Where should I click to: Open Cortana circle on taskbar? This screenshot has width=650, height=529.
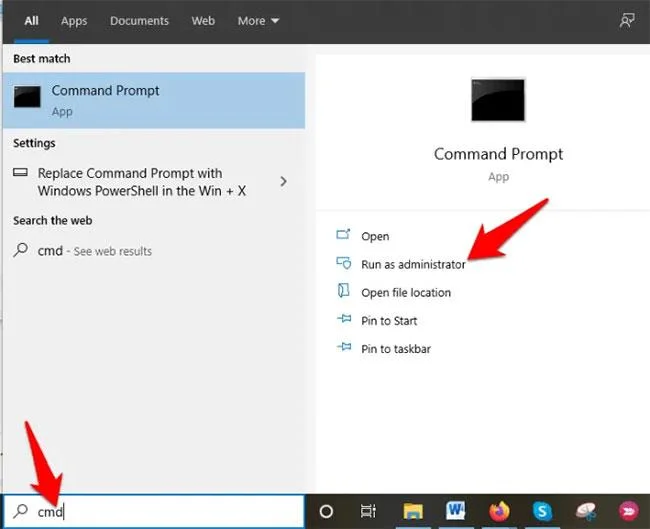pyautogui.click(x=326, y=512)
